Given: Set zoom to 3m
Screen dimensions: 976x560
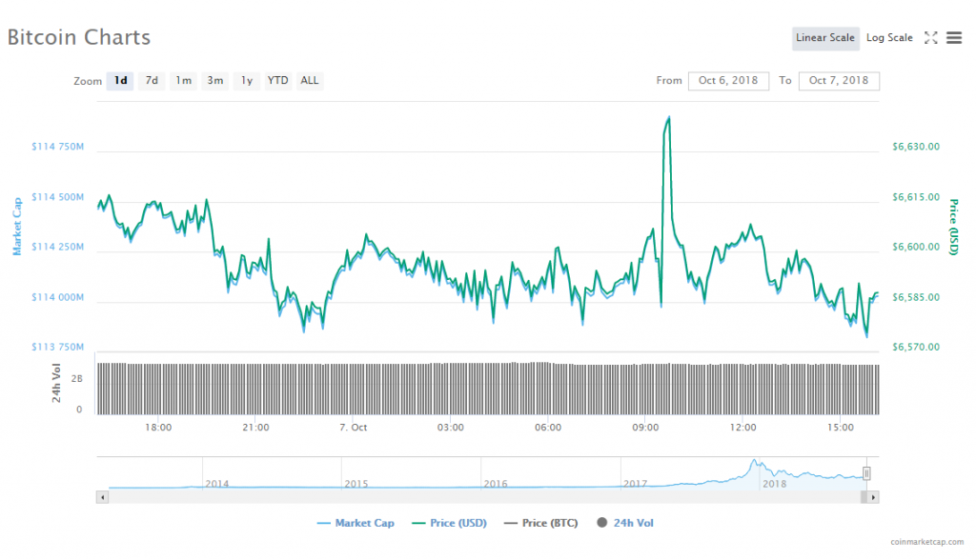Looking at the screenshot, I should coord(215,81).
